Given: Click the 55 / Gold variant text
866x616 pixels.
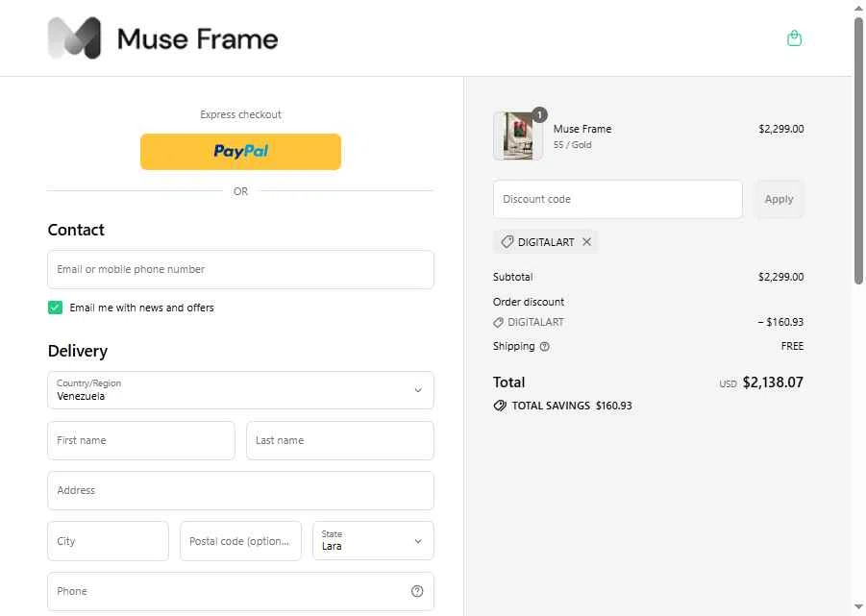Looking at the screenshot, I should 572,144.
